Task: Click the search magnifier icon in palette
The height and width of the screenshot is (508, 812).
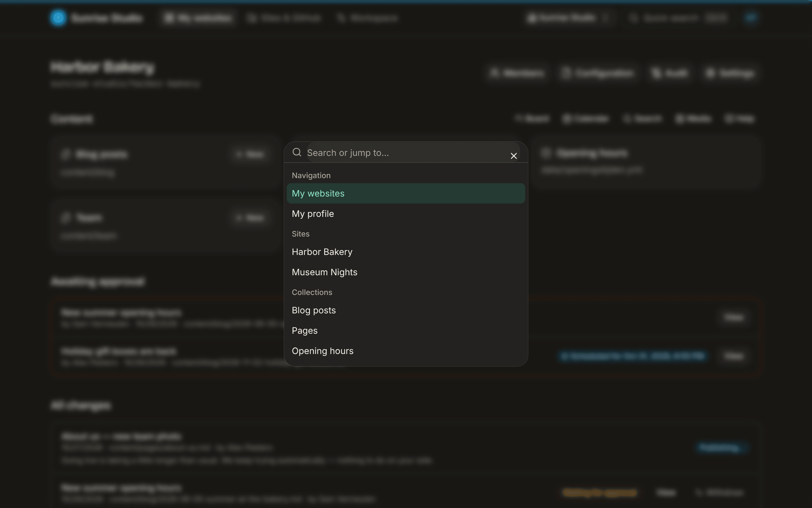Action: (x=297, y=152)
